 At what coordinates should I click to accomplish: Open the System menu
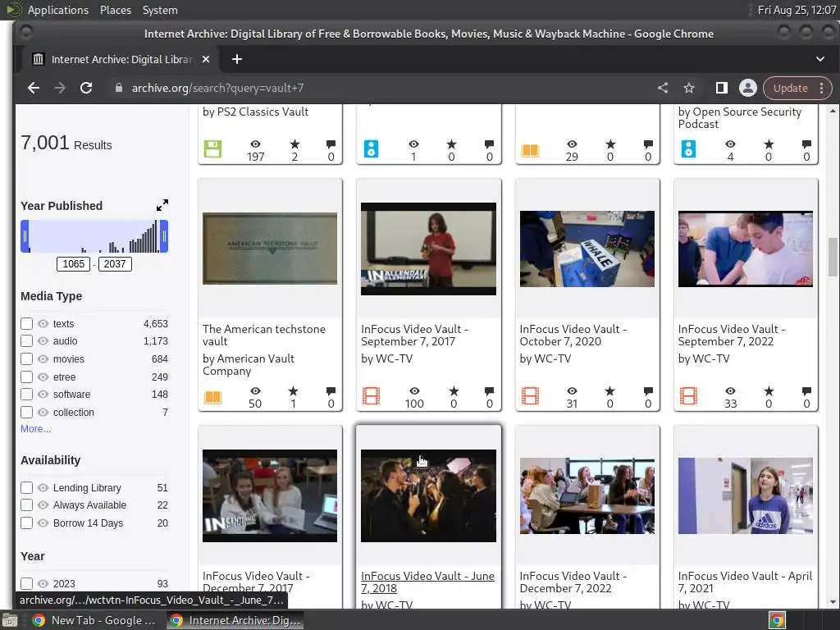pyautogui.click(x=160, y=10)
